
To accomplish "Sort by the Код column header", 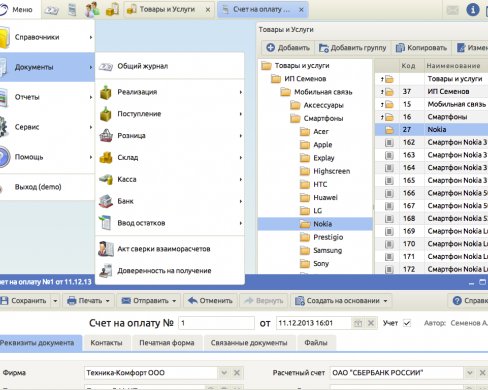I will click(412, 66).
